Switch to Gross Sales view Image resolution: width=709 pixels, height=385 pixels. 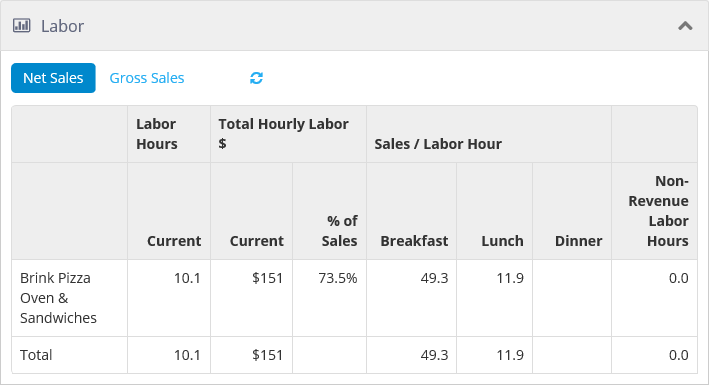pyautogui.click(x=147, y=78)
